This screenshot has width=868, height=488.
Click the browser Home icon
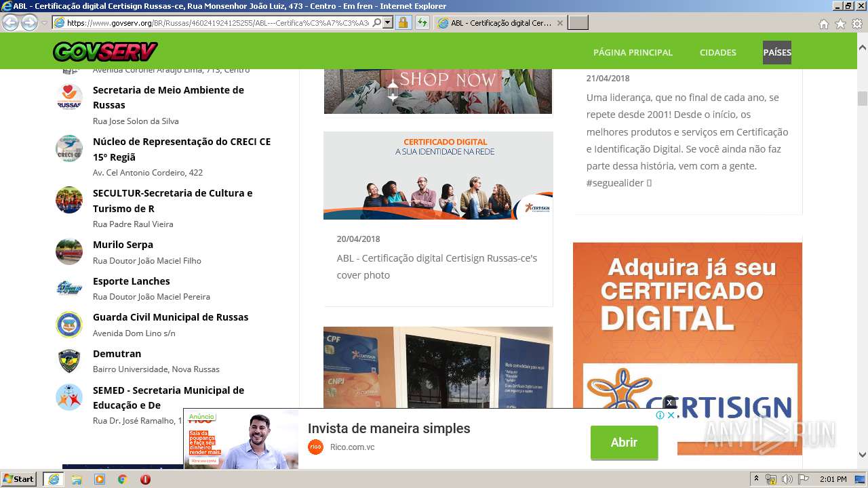point(823,24)
